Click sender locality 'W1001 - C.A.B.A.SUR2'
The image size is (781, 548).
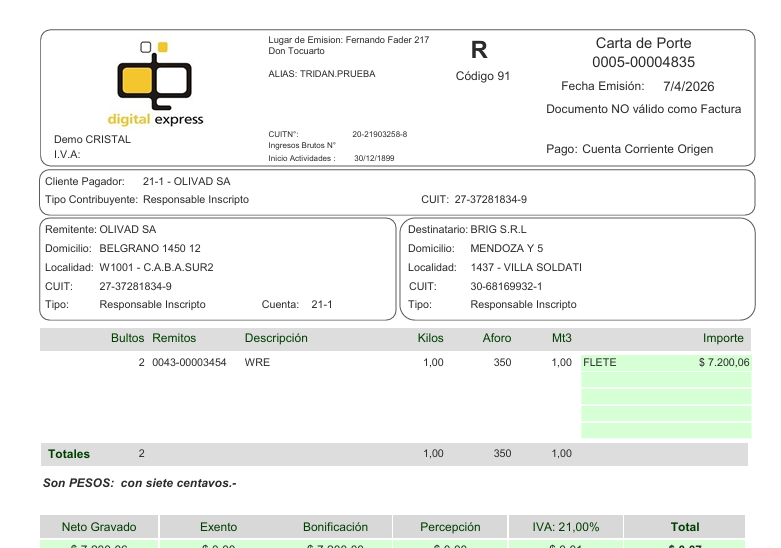tap(156, 267)
